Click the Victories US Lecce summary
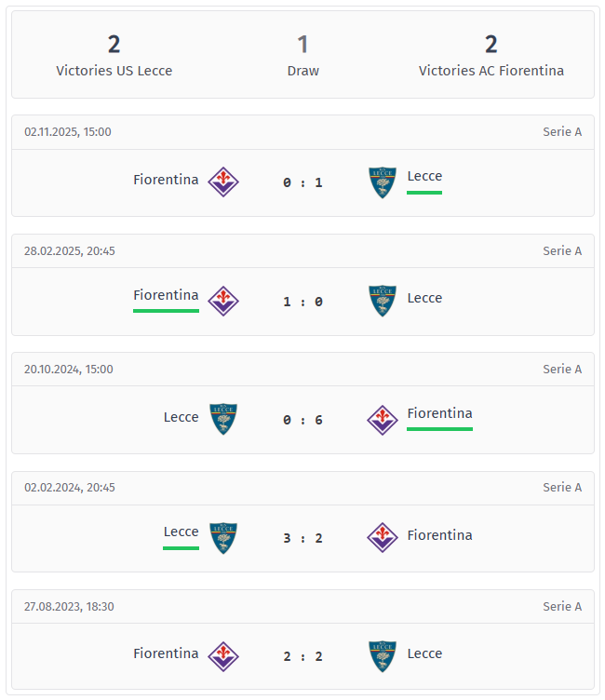605x700 pixels. tap(114, 55)
